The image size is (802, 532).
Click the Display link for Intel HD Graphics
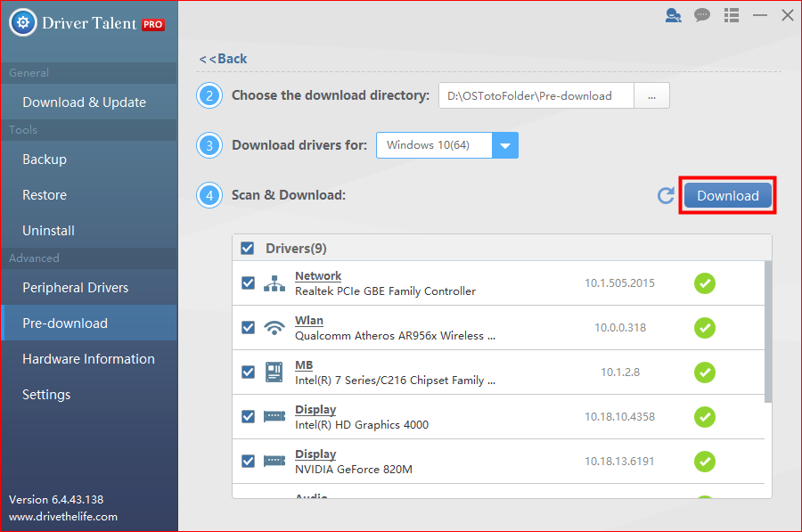pyautogui.click(x=315, y=409)
